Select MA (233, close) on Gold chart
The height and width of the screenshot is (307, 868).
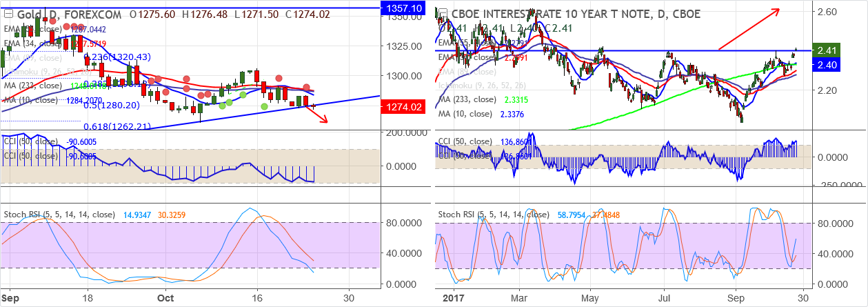click(x=33, y=86)
